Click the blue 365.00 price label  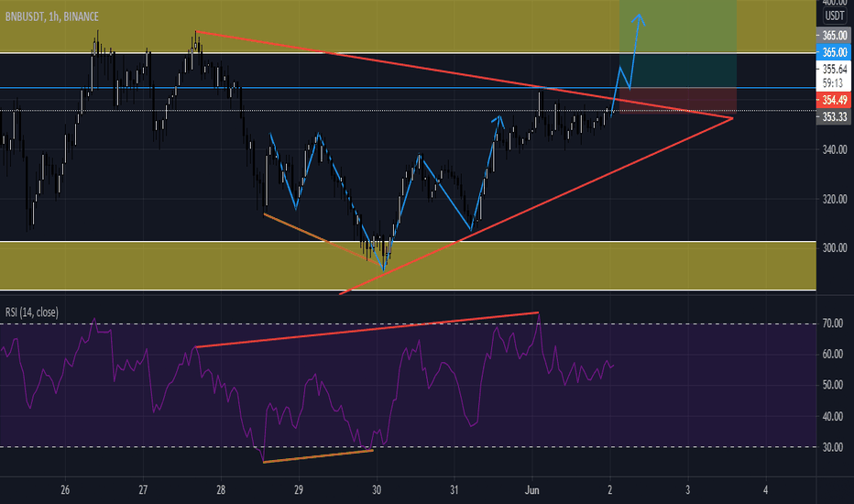point(834,52)
